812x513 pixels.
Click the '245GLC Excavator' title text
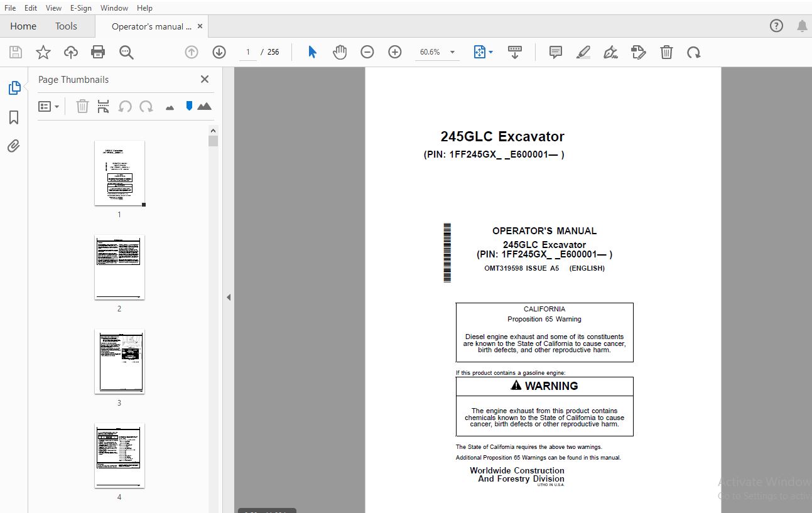pos(502,136)
